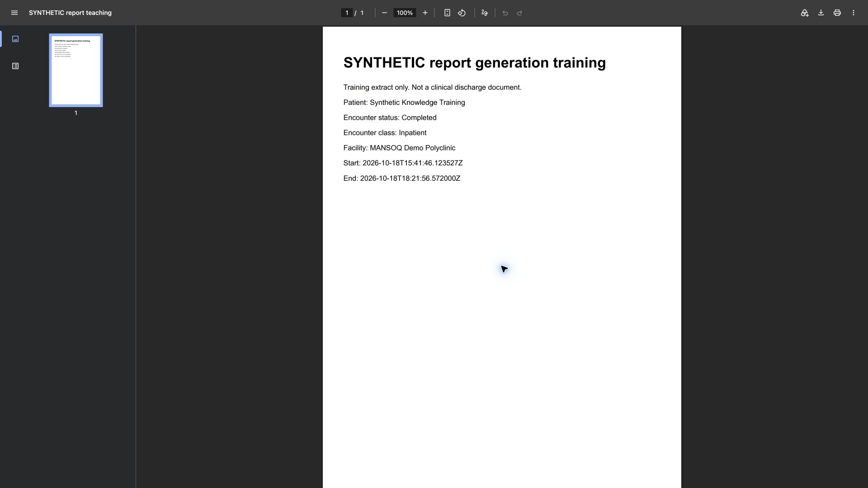Select page 1 thumbnail
Viewport: 868px width, 488px height.
coord(76,70)
